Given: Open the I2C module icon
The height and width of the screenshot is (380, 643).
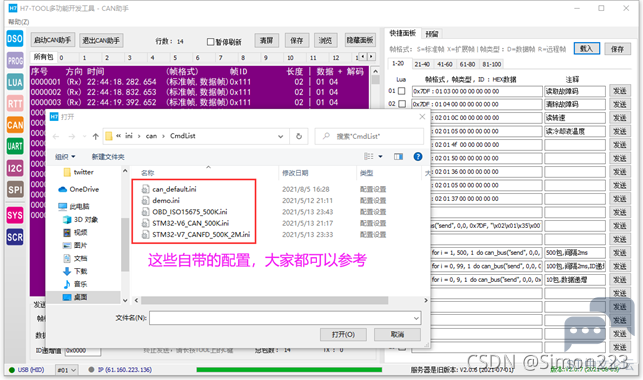Looking at the screenshot, I should click(x=15, y=168).
